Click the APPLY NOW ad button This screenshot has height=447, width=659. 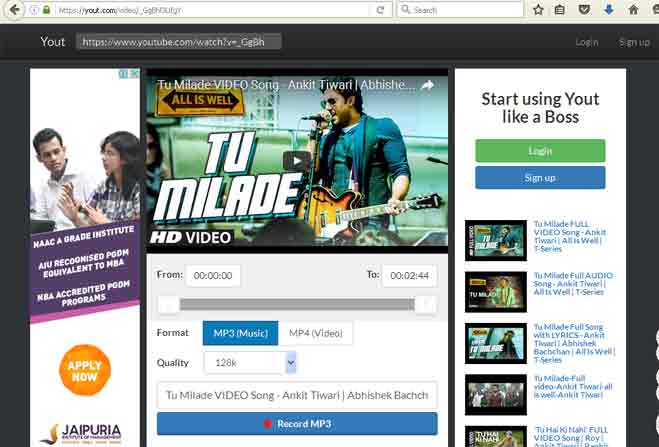tap(85, 370)
